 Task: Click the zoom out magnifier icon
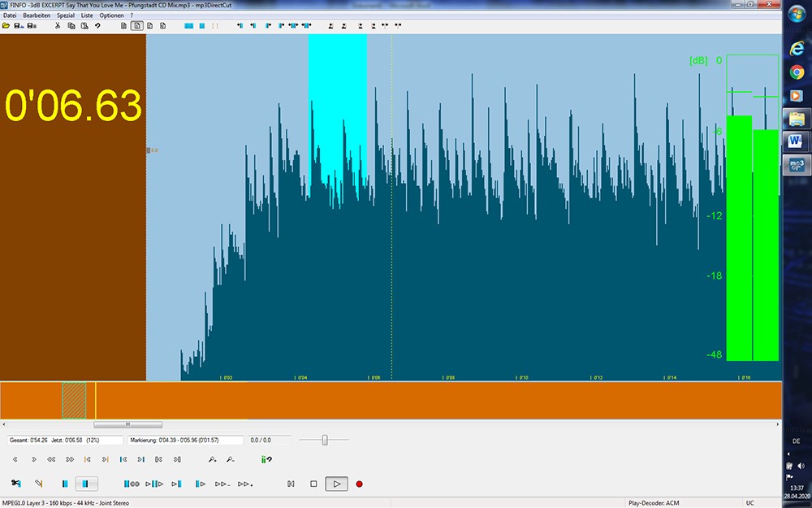tap(231, 460)
